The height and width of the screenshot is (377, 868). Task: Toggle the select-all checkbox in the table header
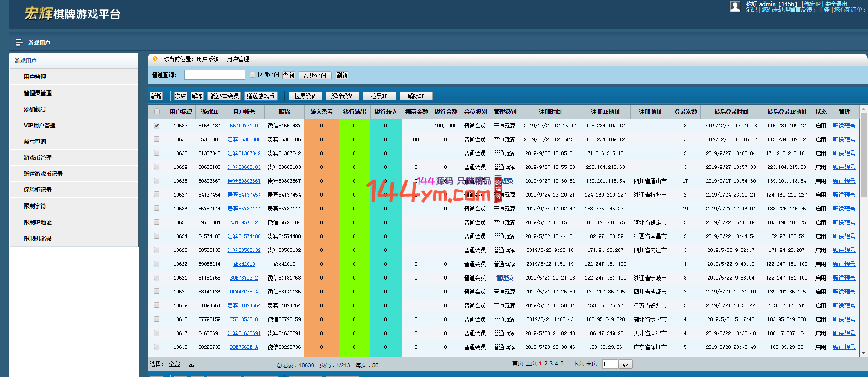[x=157, y=112]
